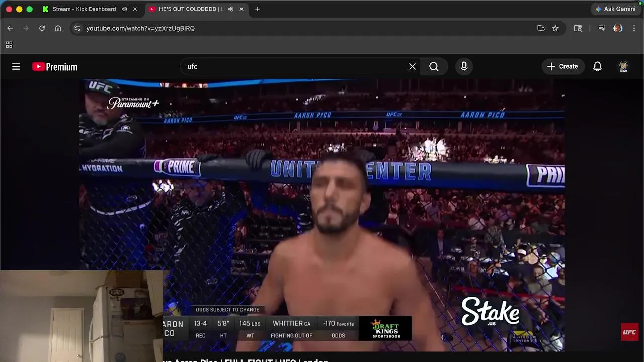This screenshot has height=362, width=644.
Task: Close the YouTube video tab
Action: 242,9
